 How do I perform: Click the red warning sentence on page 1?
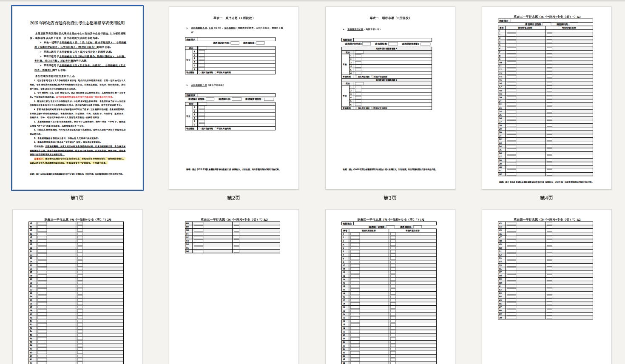click(84, 97)
